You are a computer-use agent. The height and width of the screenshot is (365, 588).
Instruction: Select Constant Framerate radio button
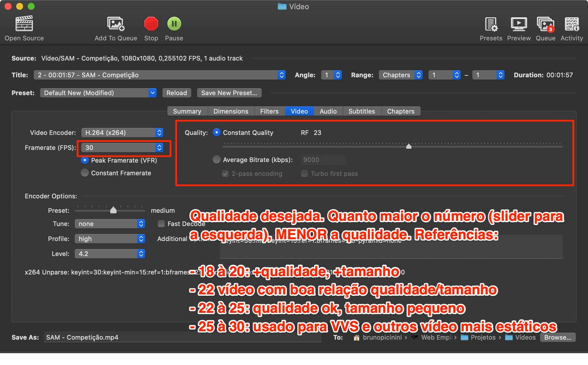pos(85,173)
